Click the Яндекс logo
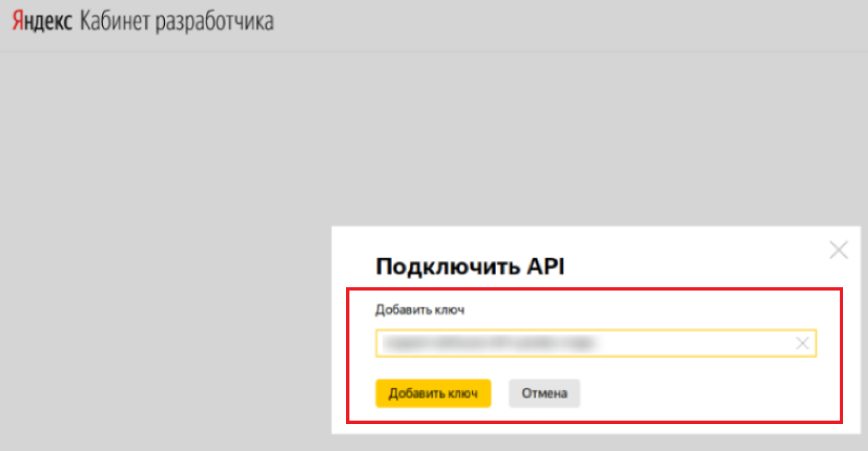868x451 pixels. [x=42, y=22]
